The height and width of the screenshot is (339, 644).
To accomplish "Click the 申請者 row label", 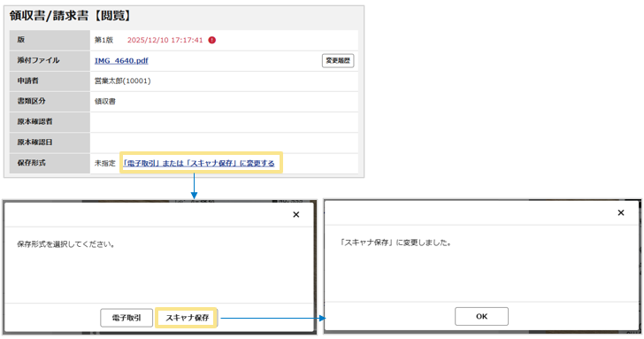I will point(28,81).
